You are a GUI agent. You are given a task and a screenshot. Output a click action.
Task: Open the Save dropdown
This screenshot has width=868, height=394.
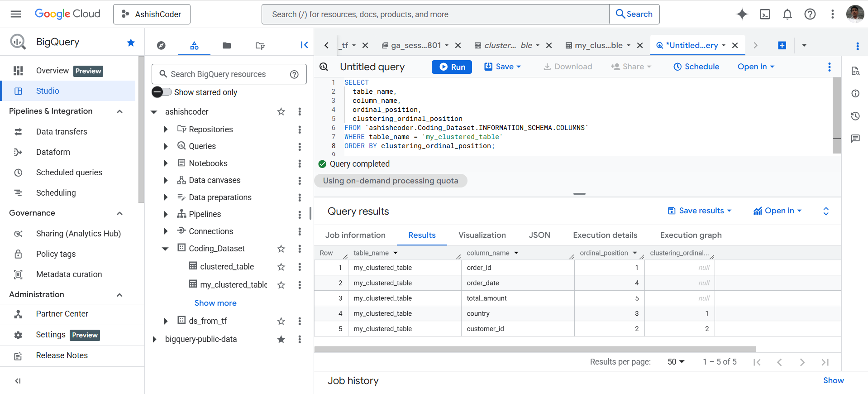[x=503, y=67]
